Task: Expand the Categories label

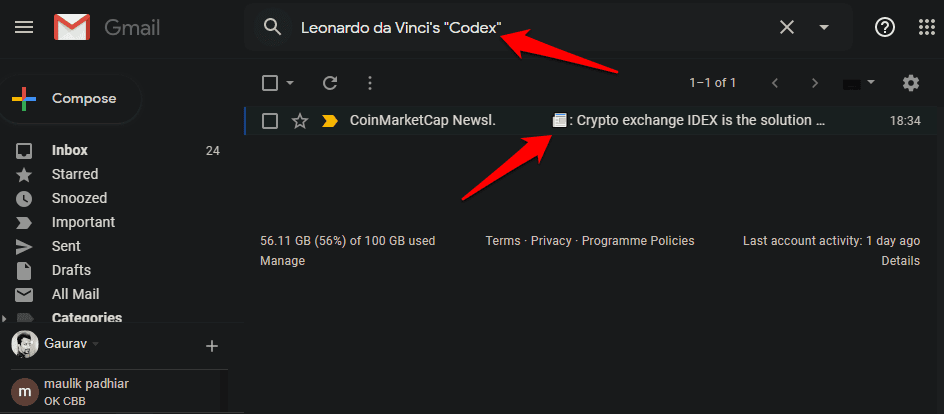Action: (x=5, y=318)
